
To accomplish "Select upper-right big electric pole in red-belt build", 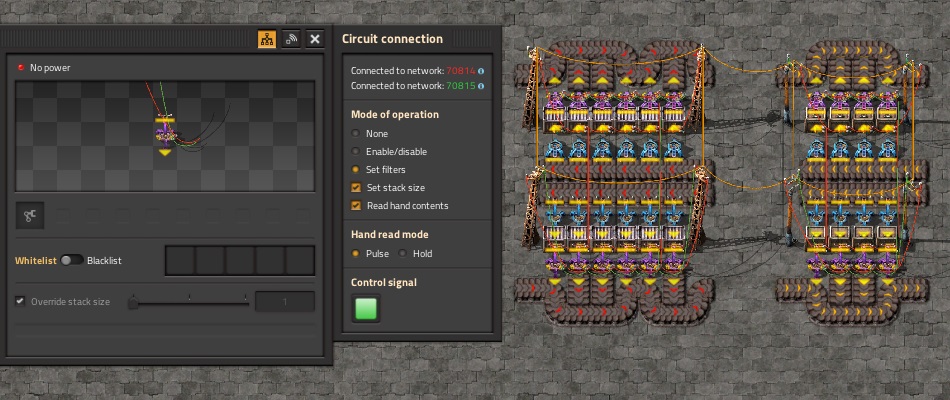I will [700, 88].
